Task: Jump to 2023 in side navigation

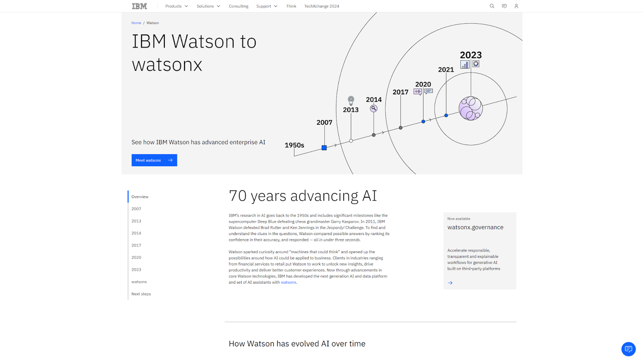Action: [x=136, y=270]
